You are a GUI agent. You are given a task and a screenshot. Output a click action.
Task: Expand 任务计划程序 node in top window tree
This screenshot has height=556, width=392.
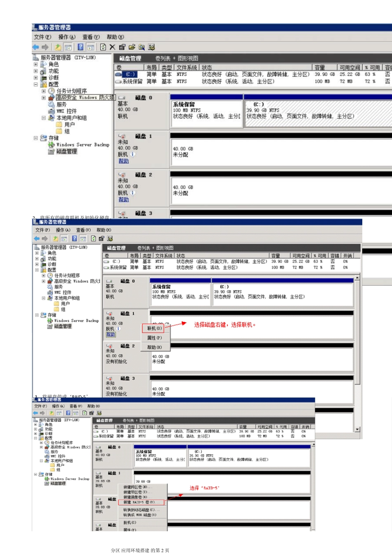pos(44,91)
